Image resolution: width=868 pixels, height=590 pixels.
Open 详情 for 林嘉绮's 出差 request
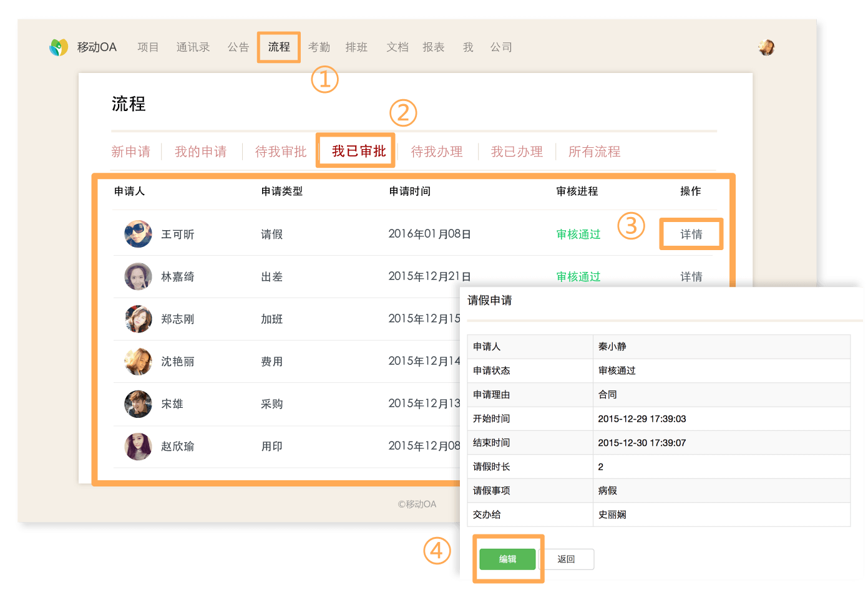pyautogui.click(x=691, y=277)
